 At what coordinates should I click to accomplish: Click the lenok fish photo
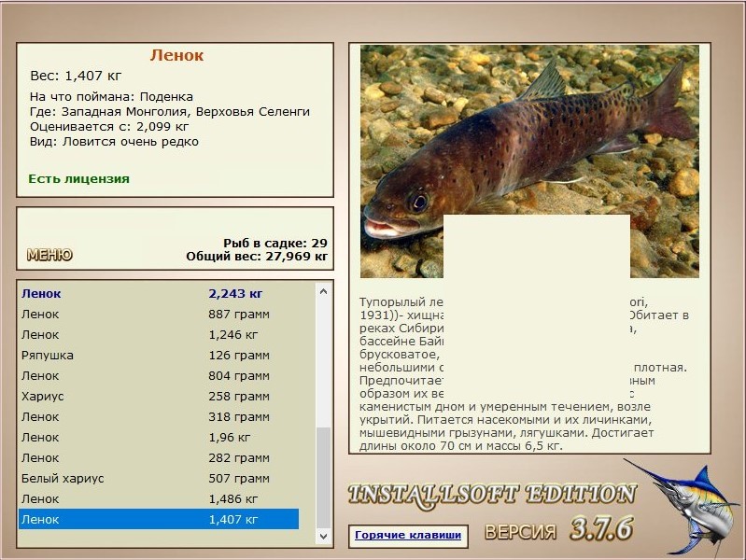pyautogui.click(x=529, y=161)
